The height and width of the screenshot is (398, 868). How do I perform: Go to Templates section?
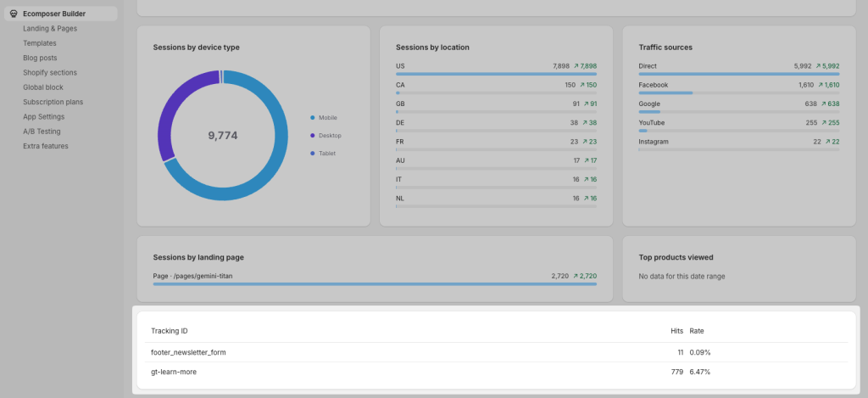pyautogui.click(x=40, y=43)
